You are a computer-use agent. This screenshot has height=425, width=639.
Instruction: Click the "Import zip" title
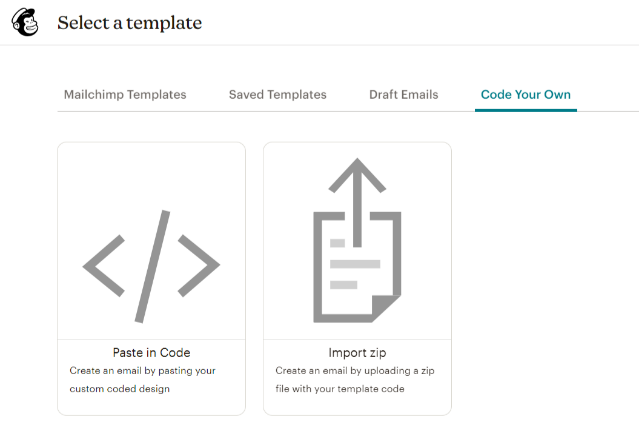click(x=357, y=353)
